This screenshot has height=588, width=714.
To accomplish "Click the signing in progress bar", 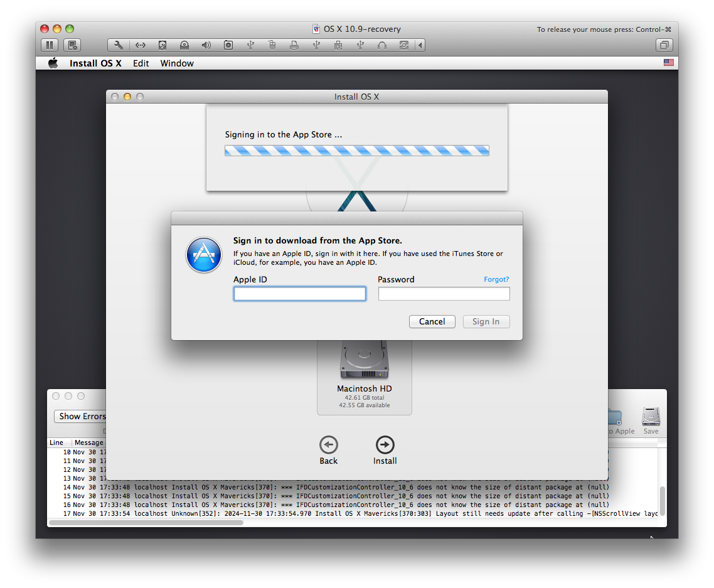I will click(x=357, y=151).
